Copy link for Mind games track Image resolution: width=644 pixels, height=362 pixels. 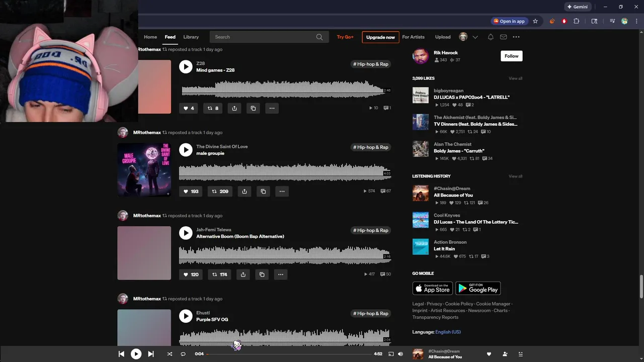point(253,108)
